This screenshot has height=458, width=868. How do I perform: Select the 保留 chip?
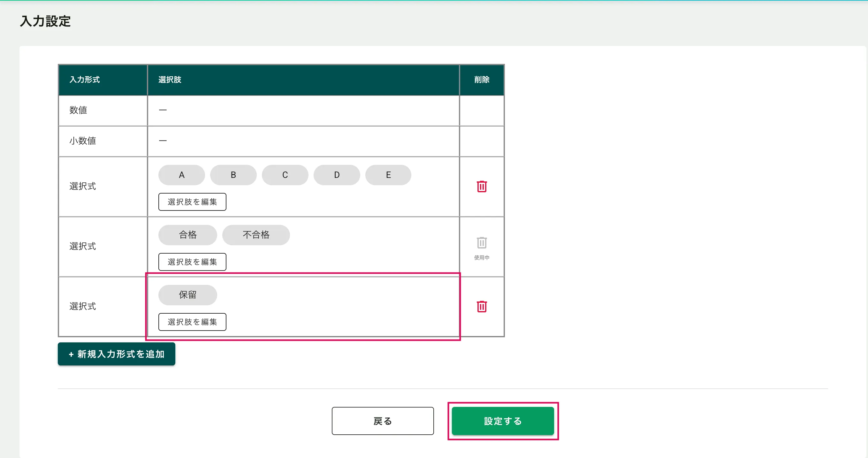click(187, 295)
